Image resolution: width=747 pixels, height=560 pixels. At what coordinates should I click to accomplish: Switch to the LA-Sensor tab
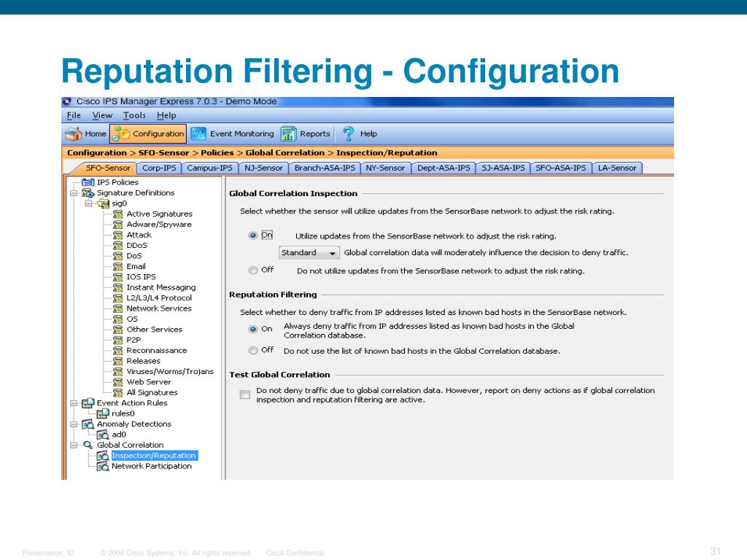617,168
